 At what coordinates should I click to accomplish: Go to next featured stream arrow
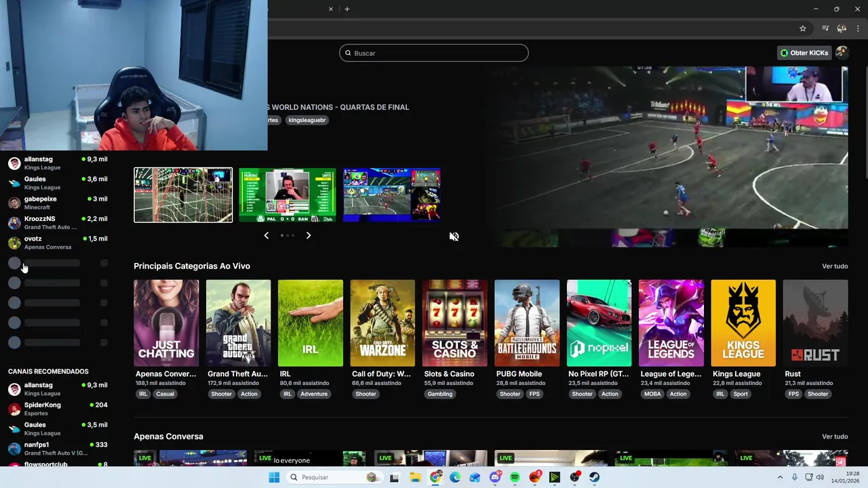pyautogui.click(x=309, y=235)
